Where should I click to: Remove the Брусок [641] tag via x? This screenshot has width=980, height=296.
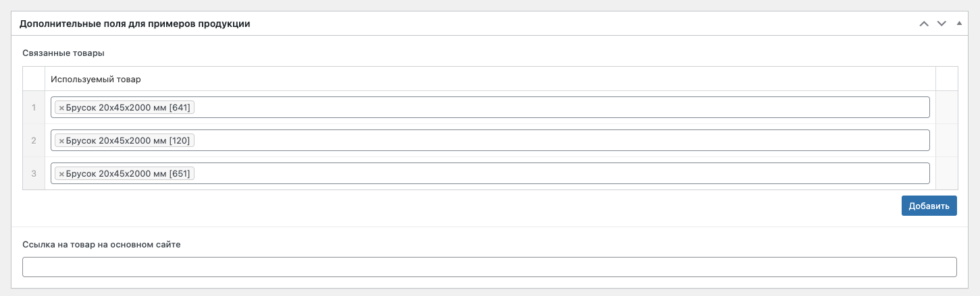tap(61, 108)
